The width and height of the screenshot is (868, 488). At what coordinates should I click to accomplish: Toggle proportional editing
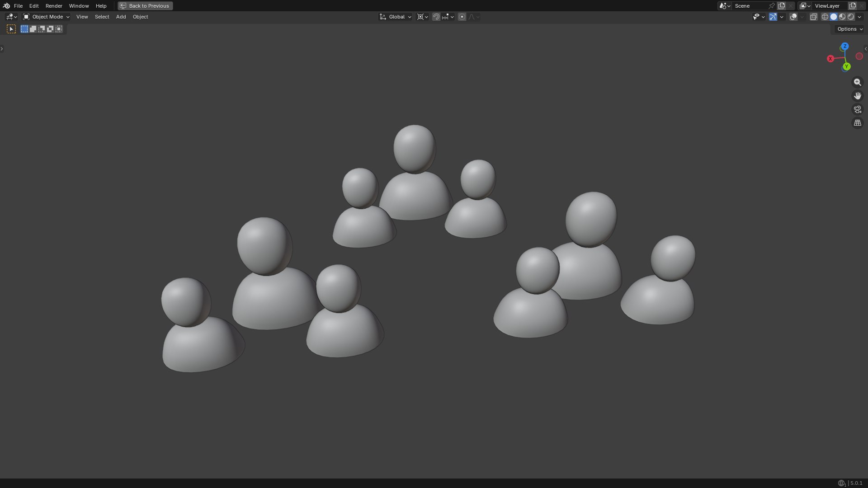[x=462, y=17]
